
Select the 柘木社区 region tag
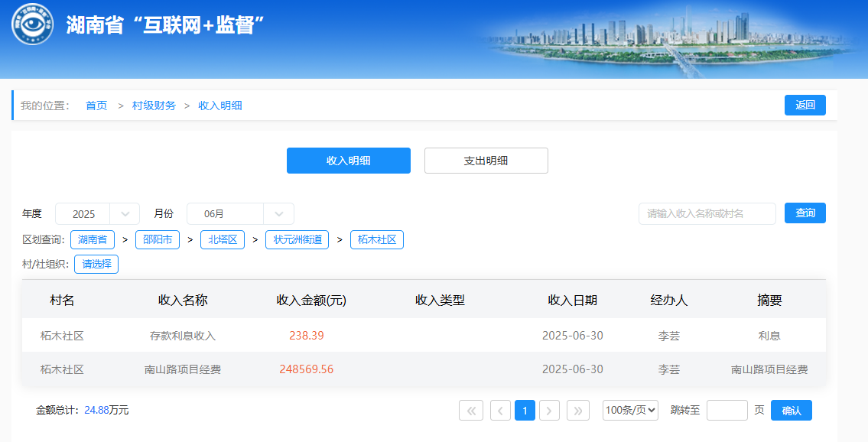pos(377,239)
